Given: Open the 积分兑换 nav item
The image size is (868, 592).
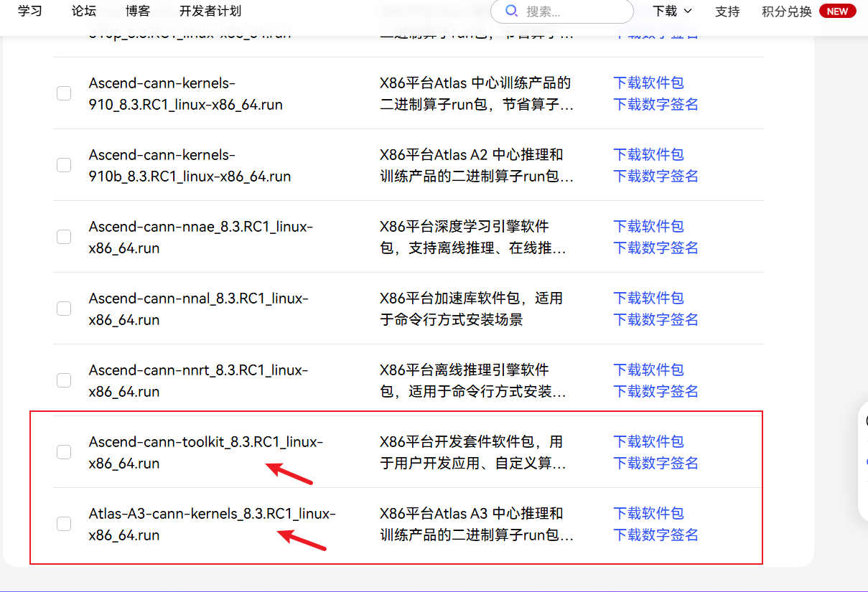Looking at the screenshot, I should pyautogui.click(x=787, y=11).
